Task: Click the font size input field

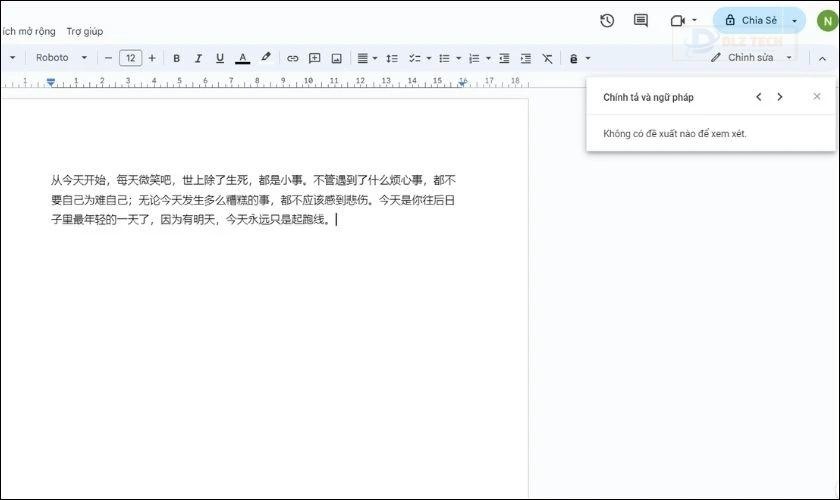Action: coord(130,58)
